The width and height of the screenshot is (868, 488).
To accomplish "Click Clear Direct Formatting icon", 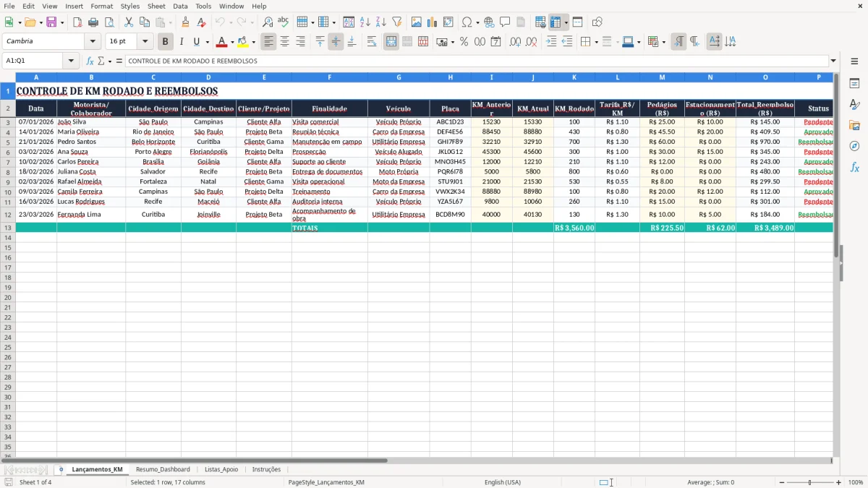I will 201,22.
